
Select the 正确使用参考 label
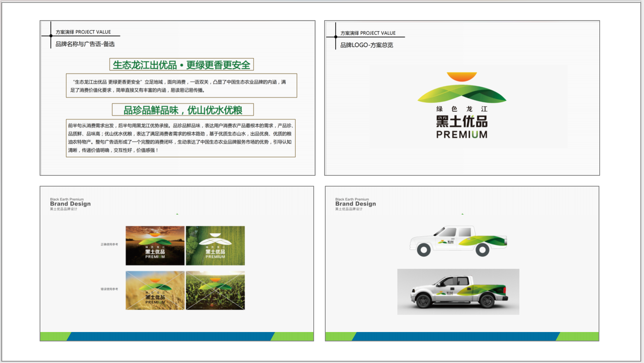(x=109, y=245)
